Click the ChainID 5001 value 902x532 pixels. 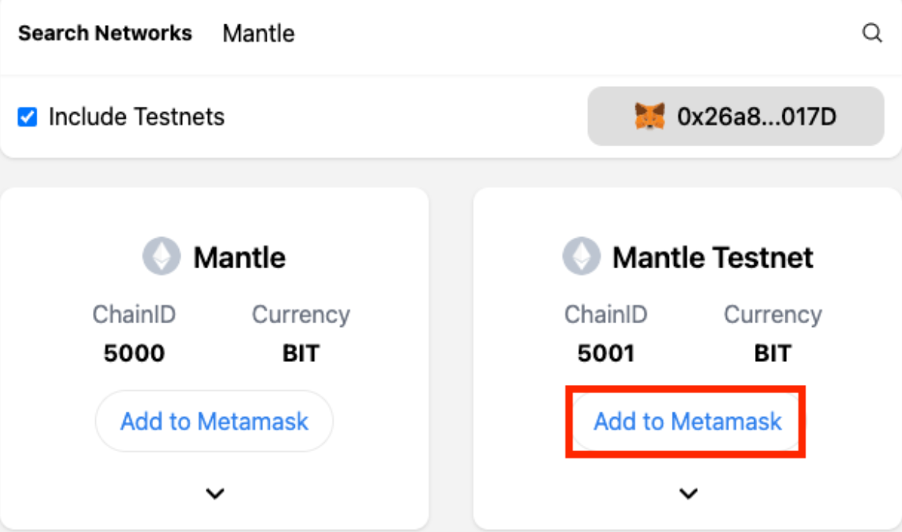click(606, 353)
